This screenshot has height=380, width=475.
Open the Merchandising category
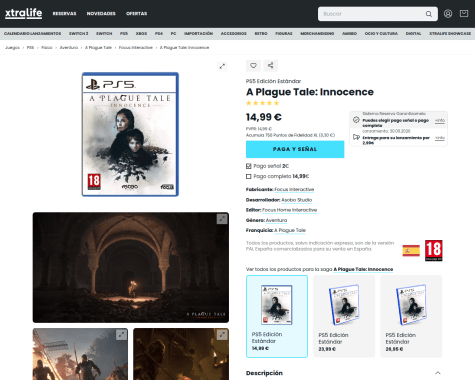tap(317, 34)
